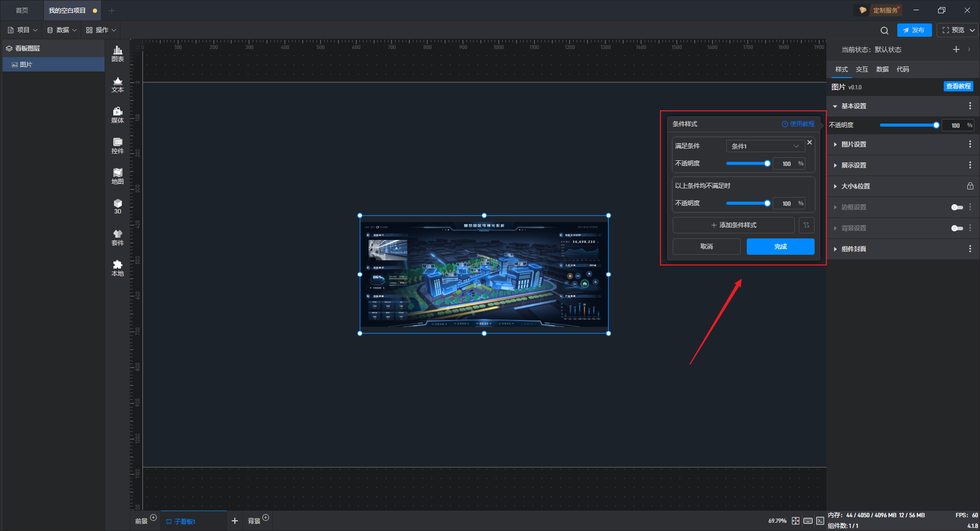Screen dimensions: 980x531
Task: Toggle the 背景设置 background switch
Action: click(x=957, y=228)
